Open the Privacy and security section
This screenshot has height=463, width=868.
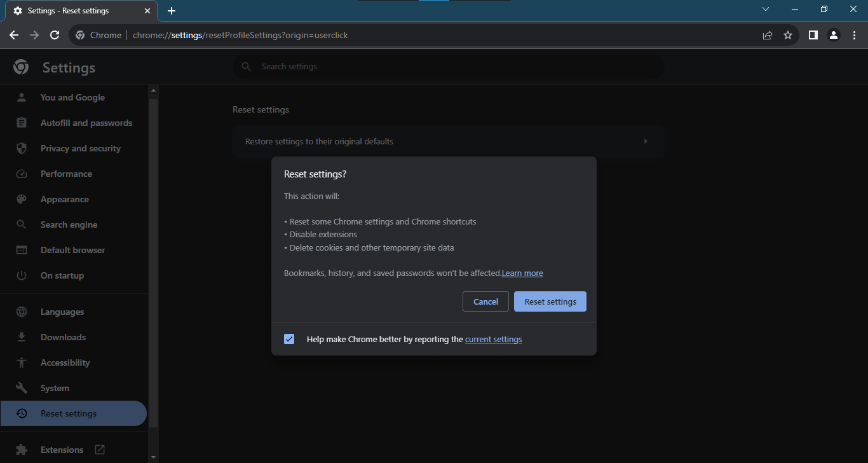coord(80,148)
